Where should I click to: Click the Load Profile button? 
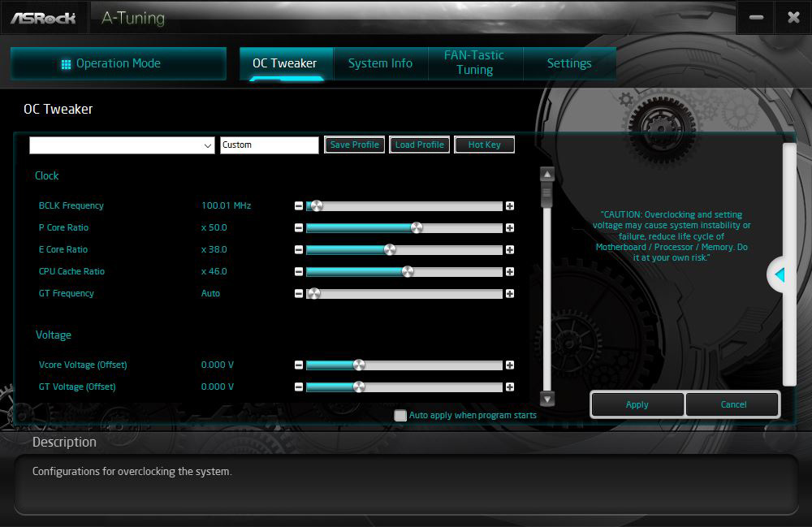point(420,145)
